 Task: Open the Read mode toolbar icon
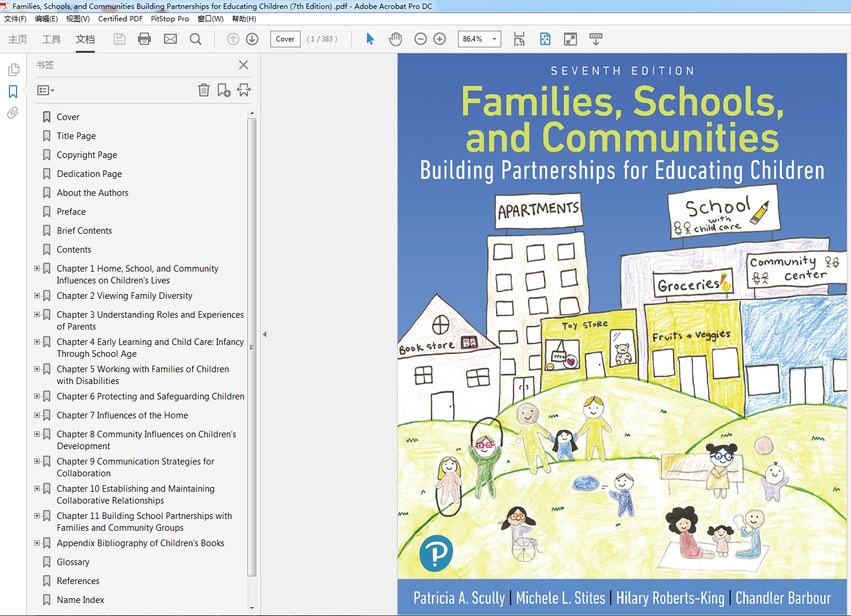(596, 39)
